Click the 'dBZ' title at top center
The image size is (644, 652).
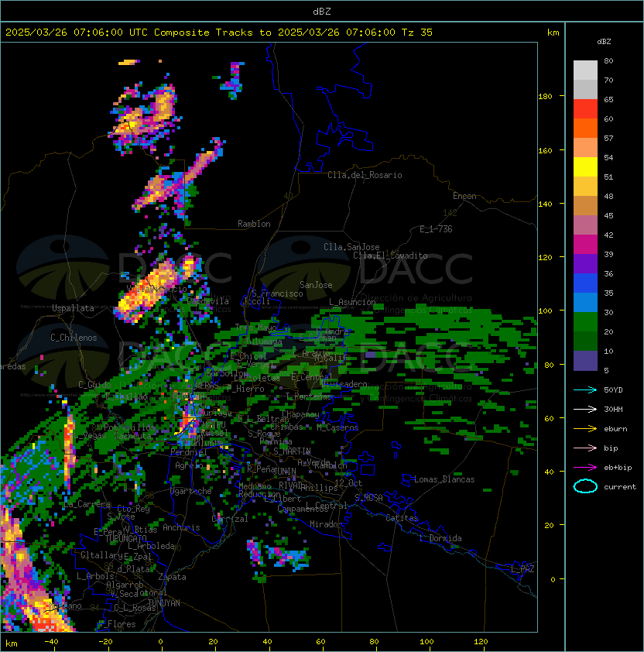[x=322, y=12]
